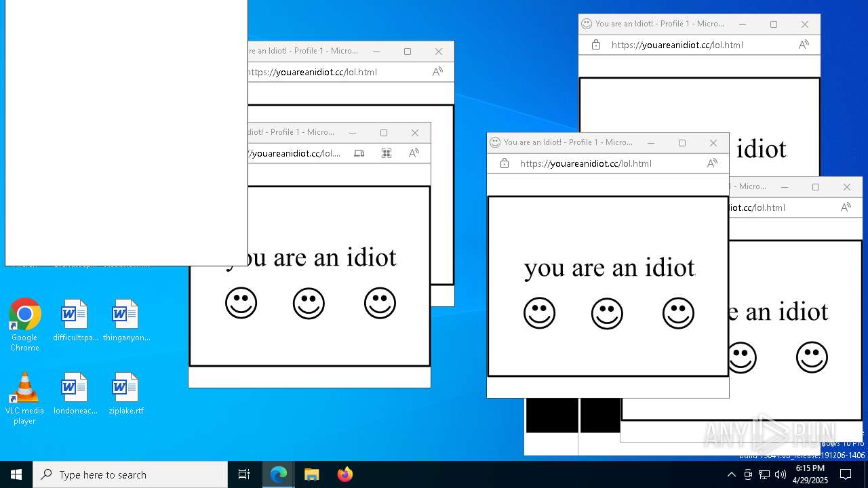Click Read aloud icon in top-right Edge window
The image size is (868, 488).
(x=804, y=45)
